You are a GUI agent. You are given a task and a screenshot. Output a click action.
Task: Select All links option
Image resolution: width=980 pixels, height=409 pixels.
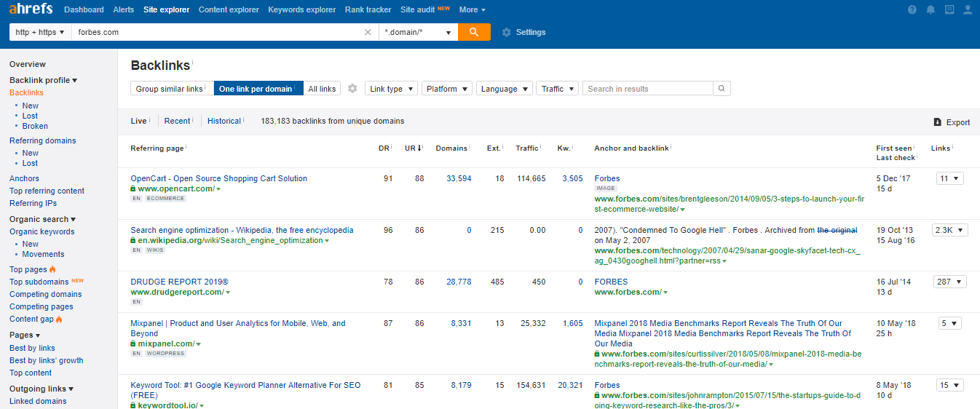(x=322, y=89)
